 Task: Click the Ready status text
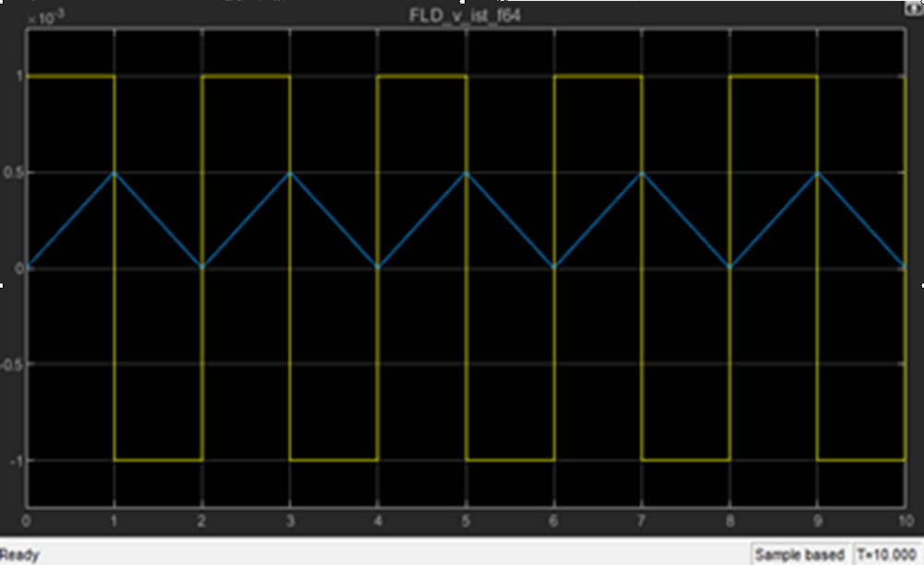pyautogui.click(x=19, y=555)
